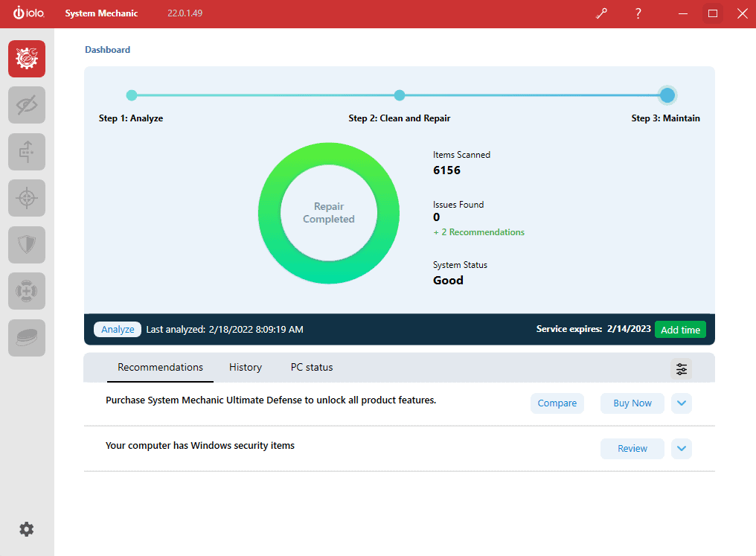Switch to the PC status tab
The height and width of the screenshot is (556, 756).
(x=312, y=367)
